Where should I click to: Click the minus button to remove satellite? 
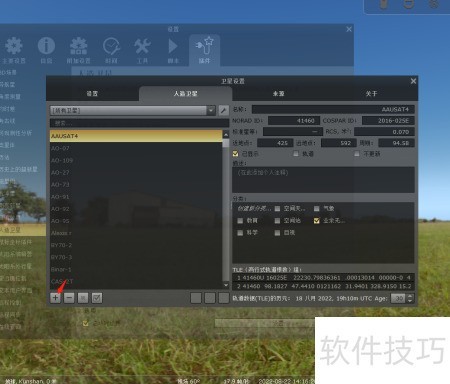coord(69,298)
